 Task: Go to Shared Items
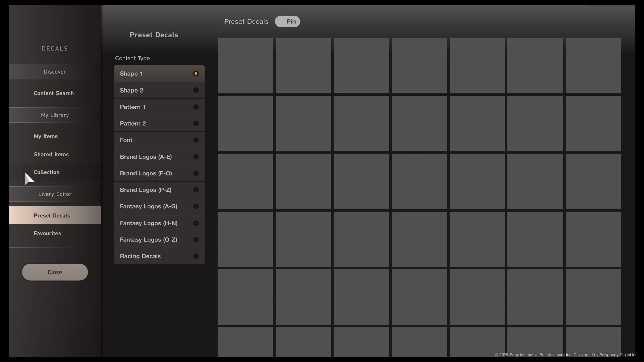tap(55, 154)
